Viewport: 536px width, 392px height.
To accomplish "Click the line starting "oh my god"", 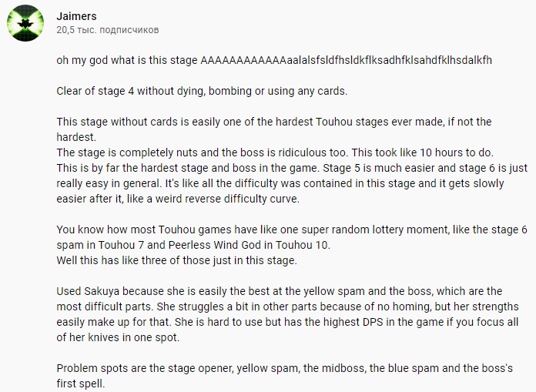I will 285,60.
